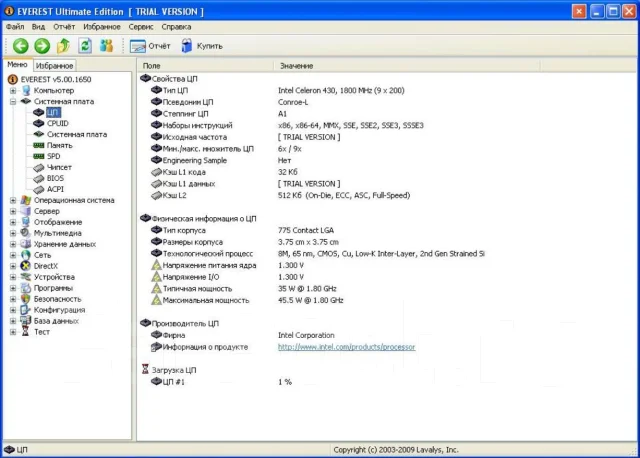
Task: Select the Чипсет tree item
Action: click(59, 167)
